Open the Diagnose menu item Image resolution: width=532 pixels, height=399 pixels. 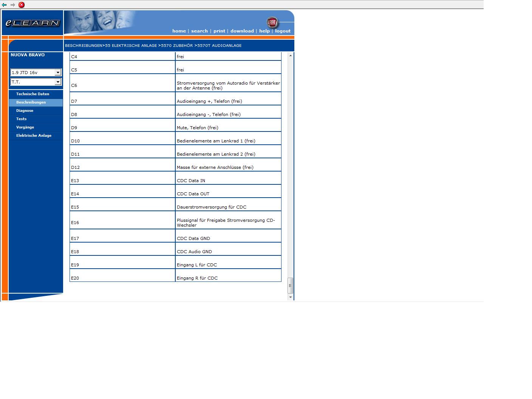tap(25, 111)
